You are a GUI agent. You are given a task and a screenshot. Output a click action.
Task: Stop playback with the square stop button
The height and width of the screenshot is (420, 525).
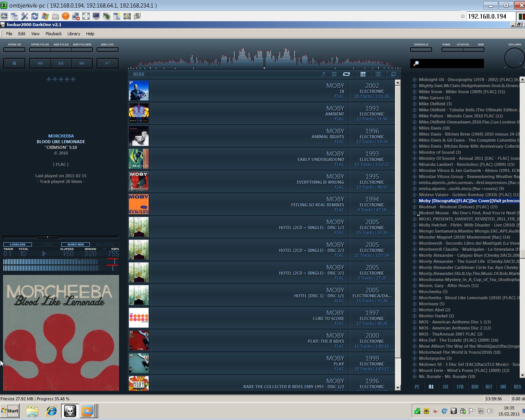[14, 63]
